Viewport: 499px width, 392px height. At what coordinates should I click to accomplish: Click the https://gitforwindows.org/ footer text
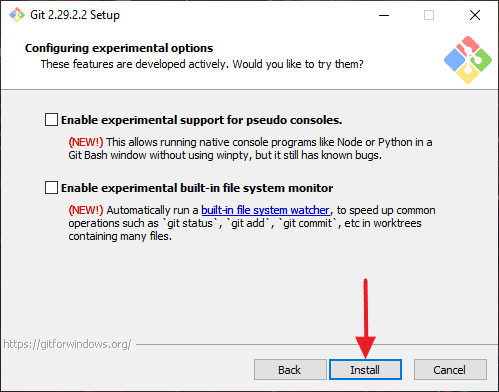pyautogui.click(x=67, y=344)
